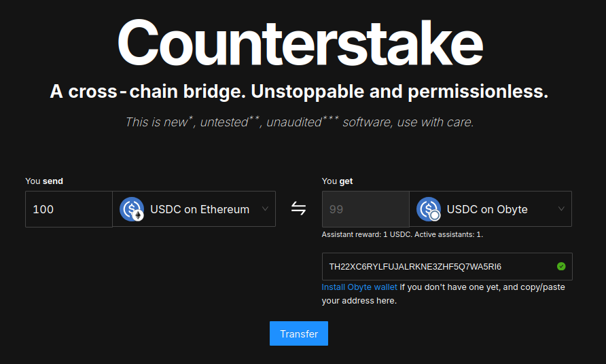This screenshot has height=364, width=606.
Task: Focus the send amount field showing 100
Action: [x=68, y=209]
